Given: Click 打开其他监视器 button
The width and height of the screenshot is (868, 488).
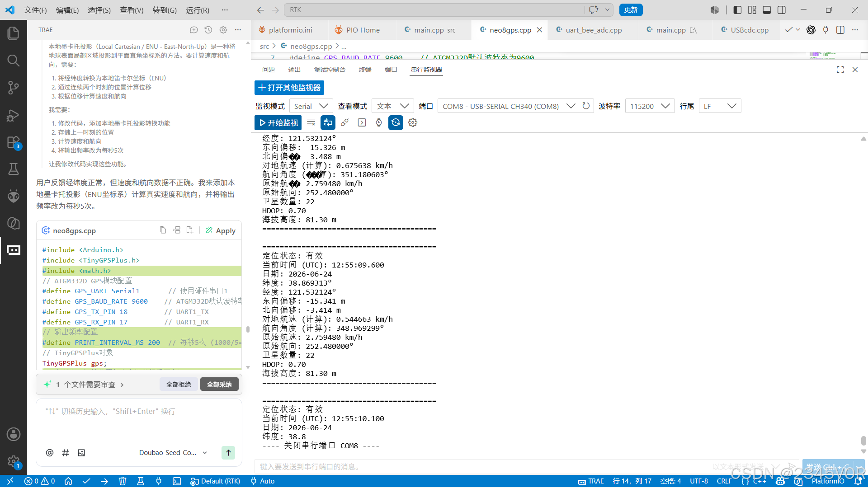Looking at the screenshot, I should [289, 88].
